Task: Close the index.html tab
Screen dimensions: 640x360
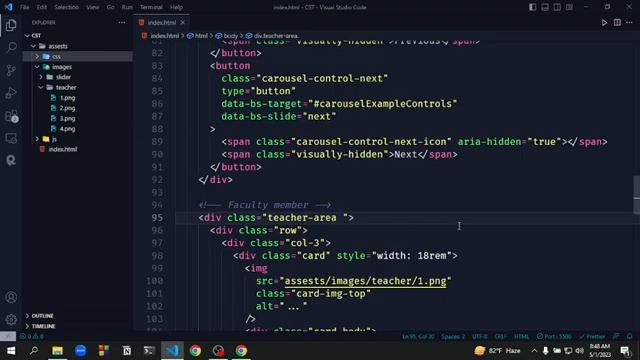Action: tap(182, 22)
